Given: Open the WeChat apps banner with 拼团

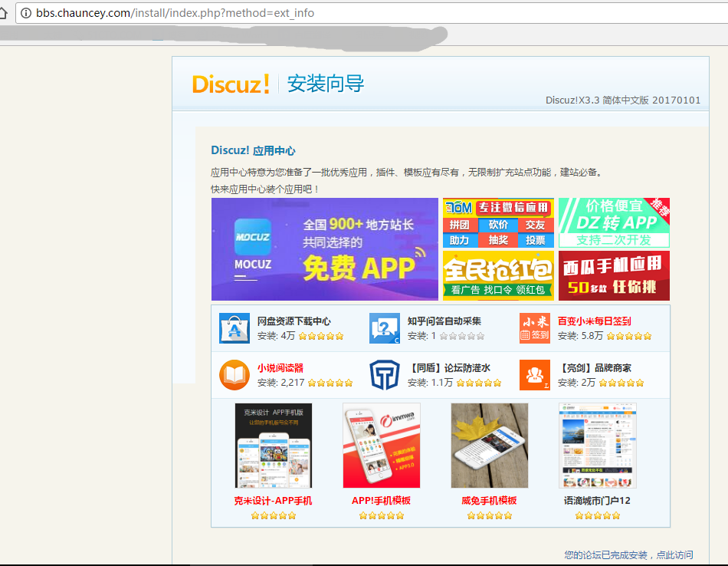Looking at the screenshot, I should [x=498, y=223].
